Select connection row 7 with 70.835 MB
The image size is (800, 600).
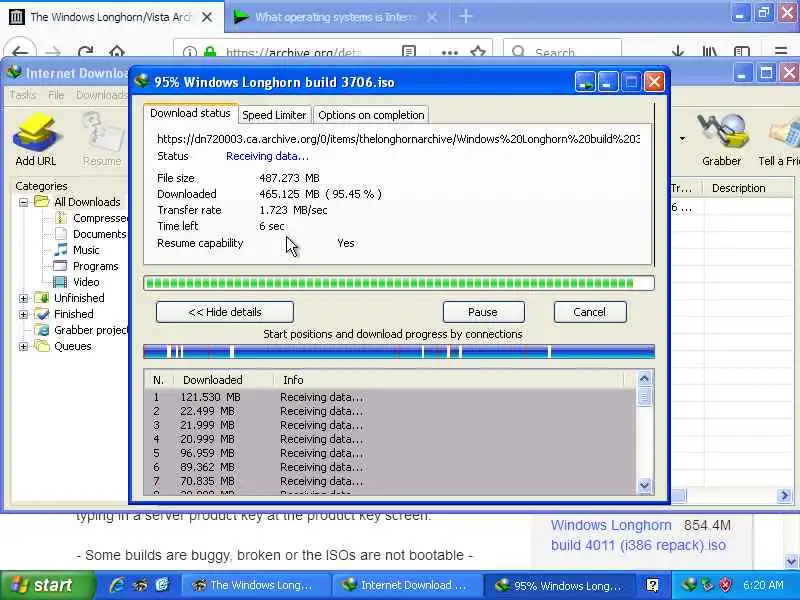pos(390,481)
